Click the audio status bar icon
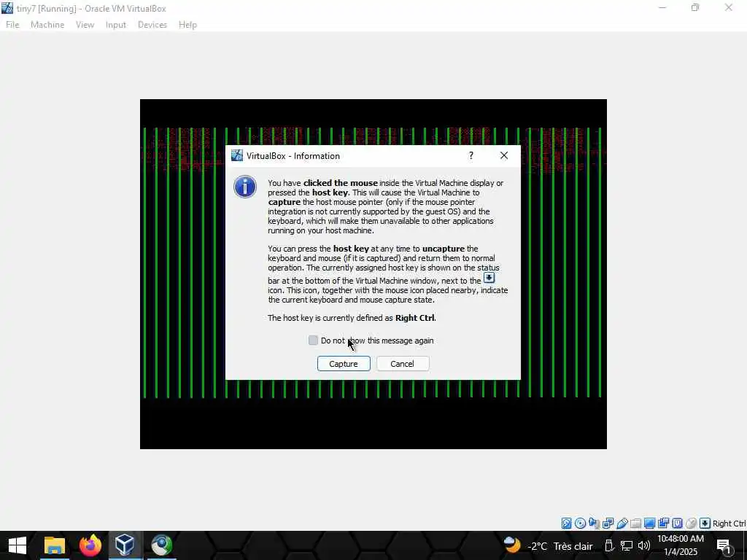The image size is (747, 560). tap(594, 524)
